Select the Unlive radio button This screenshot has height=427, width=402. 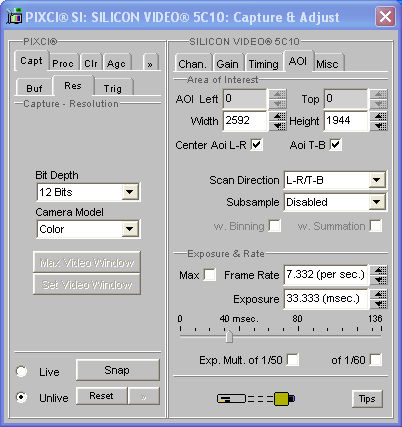pos(22,397)
